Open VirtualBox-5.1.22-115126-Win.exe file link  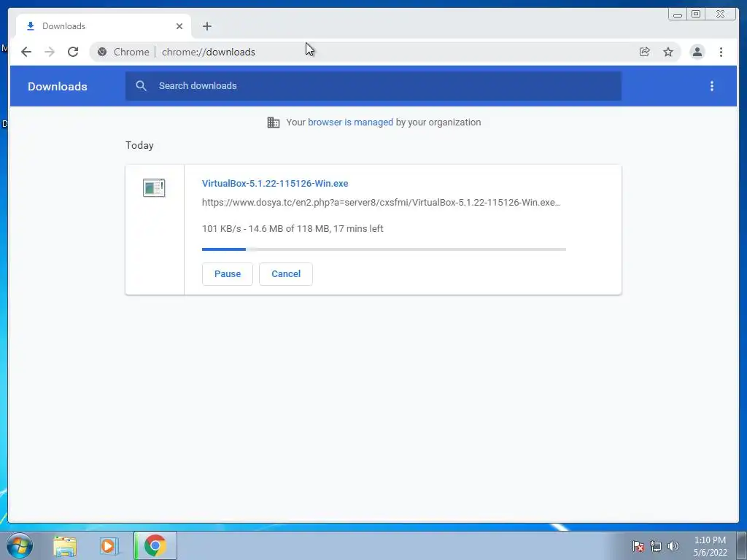coord(275,183)
